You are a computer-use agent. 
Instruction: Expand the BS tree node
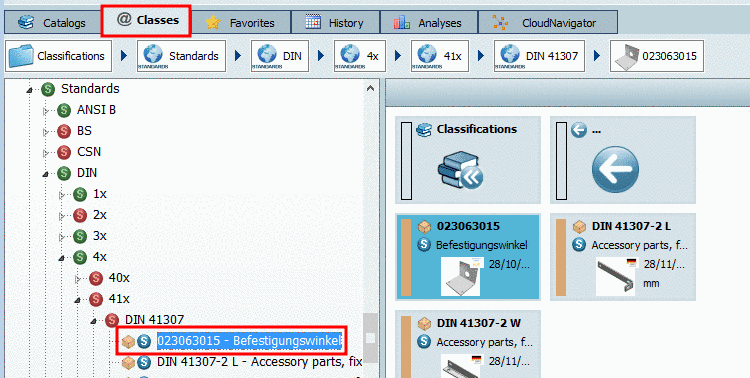(46, 132)
